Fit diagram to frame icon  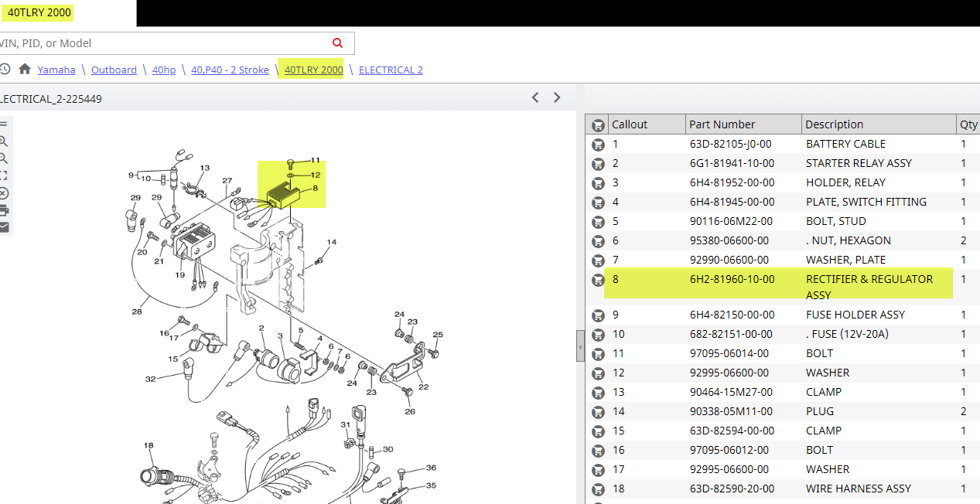[3, 175]
